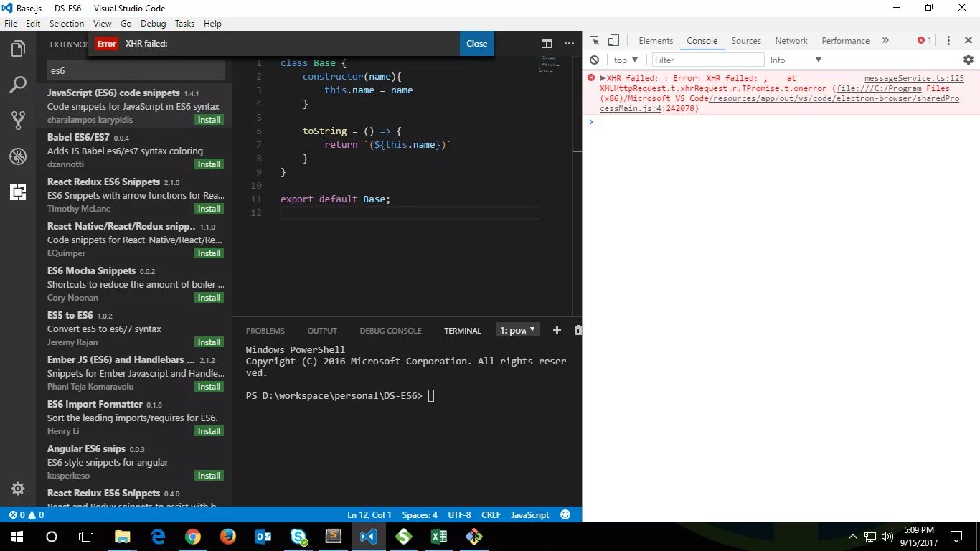Click the extensions search box containing es6

point(136,70)
